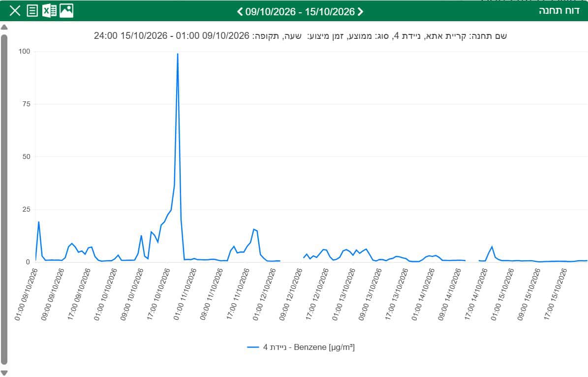The height and width of the screenshot is (377, 588).
Task: Click the scrollbar down arrow
Action: click(x=4, y=373)
